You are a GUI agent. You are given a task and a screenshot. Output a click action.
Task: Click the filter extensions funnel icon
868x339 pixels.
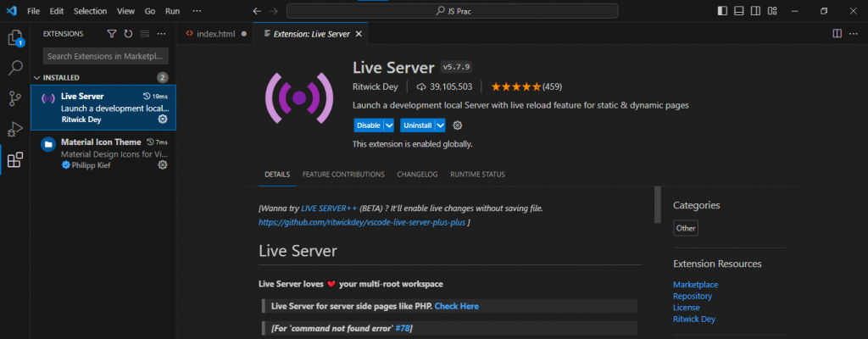112,34
